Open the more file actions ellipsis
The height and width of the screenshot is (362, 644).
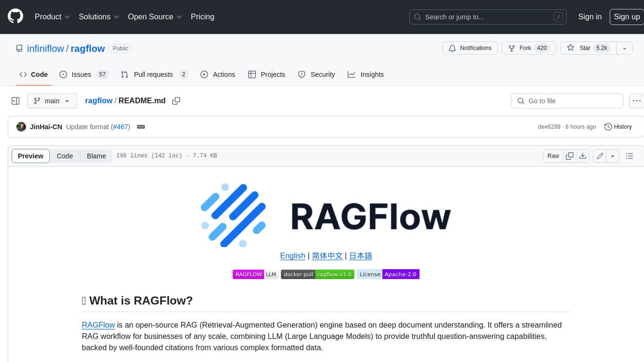click(x=636, y=101)
